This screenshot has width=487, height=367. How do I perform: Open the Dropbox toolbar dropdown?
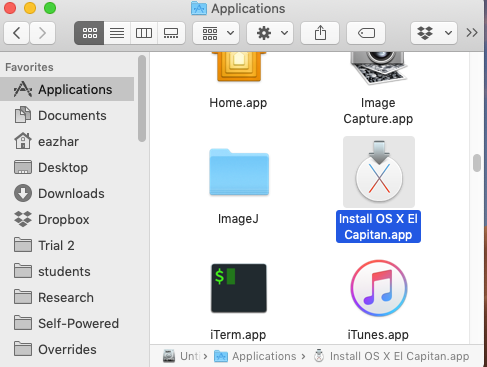coord(434,33)
